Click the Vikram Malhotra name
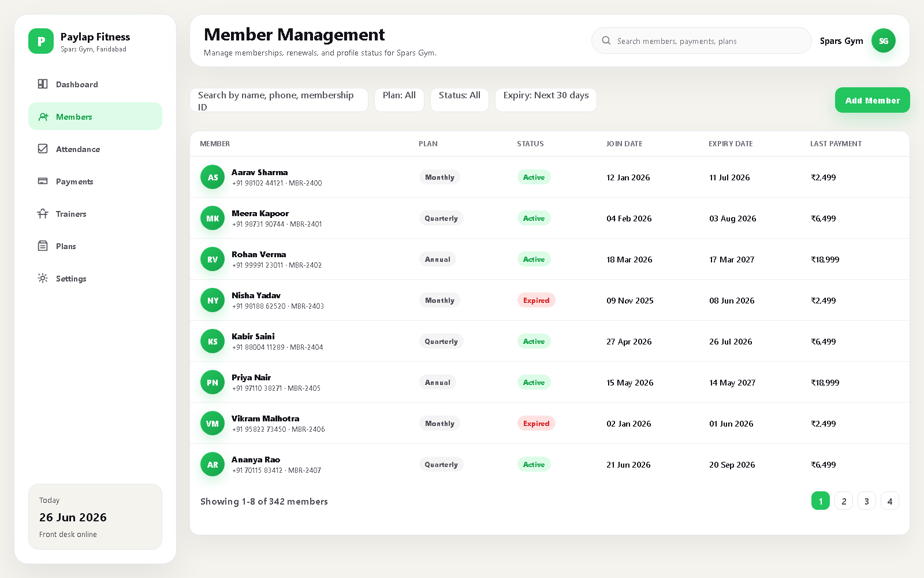 pyautogui.click(x=266, y=418)
